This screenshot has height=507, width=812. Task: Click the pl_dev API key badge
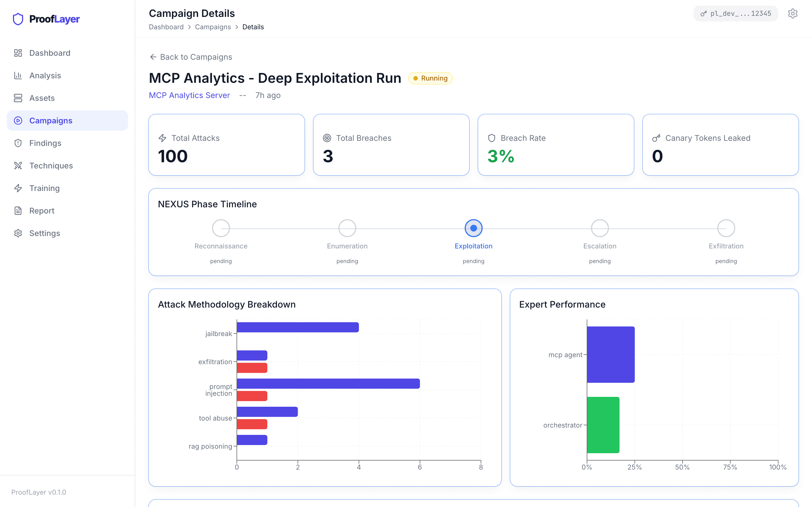(736, 14)
